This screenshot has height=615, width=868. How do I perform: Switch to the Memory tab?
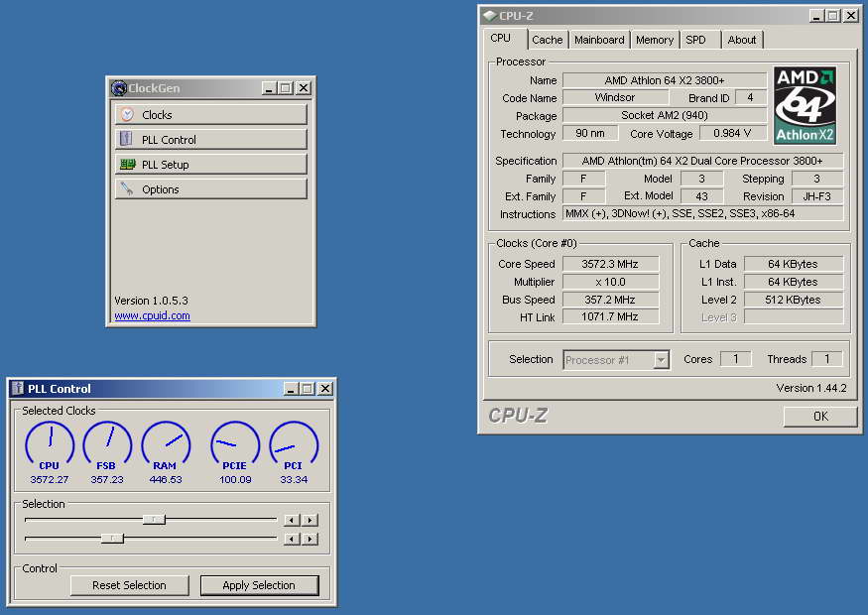[x=655, y=40]
